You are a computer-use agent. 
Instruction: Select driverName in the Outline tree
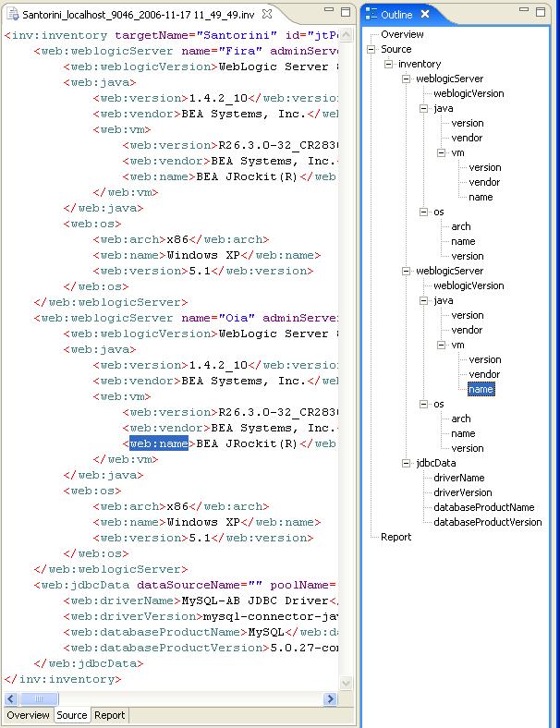pos(458,478)
